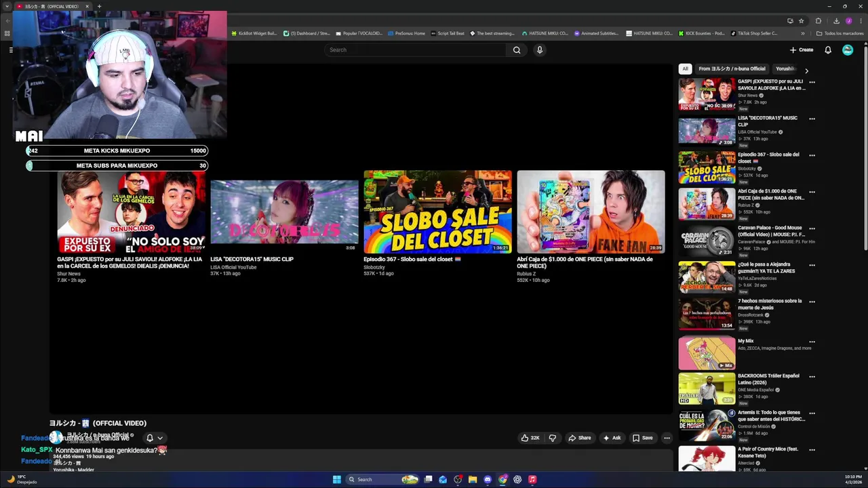This screenshot has width=868, height=488.
Task: Open options menu for Episodio 367 sidebar video
Action: [x=812, y=155]
